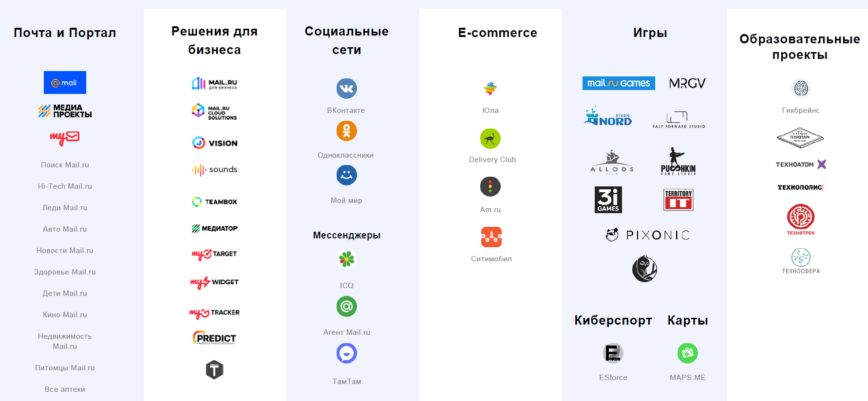This screenshot has height=401, width=868.
Task: Click the Am.ru traffic light icon
Action: (x=490, y=186)
